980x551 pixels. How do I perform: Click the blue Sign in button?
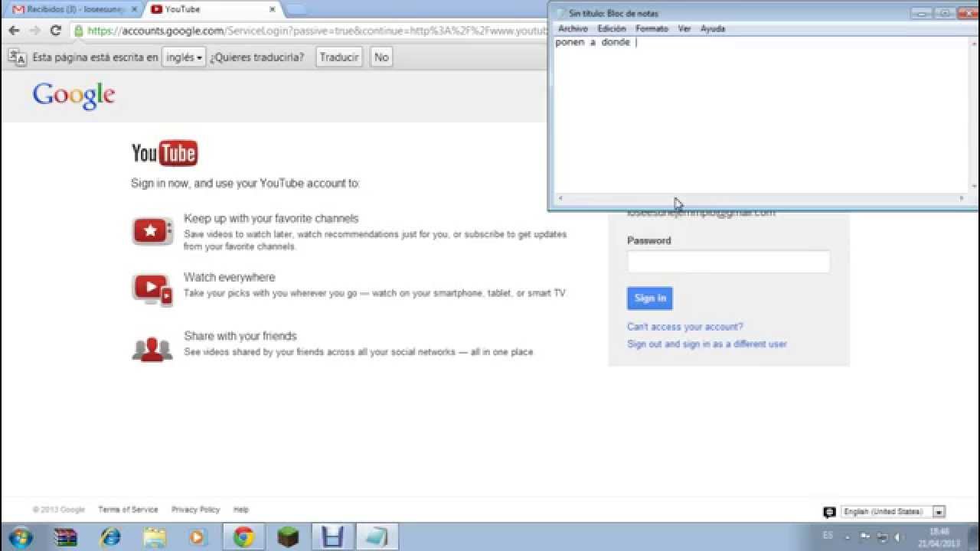coord(650,298)
